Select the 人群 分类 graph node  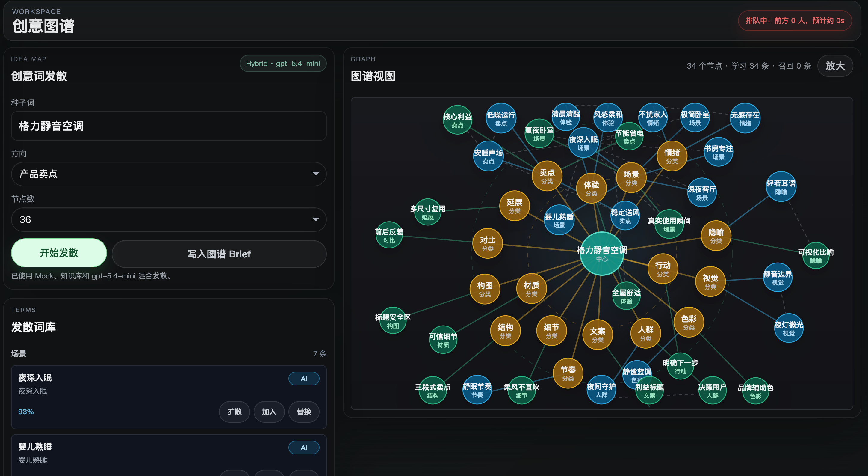point(646,333)
